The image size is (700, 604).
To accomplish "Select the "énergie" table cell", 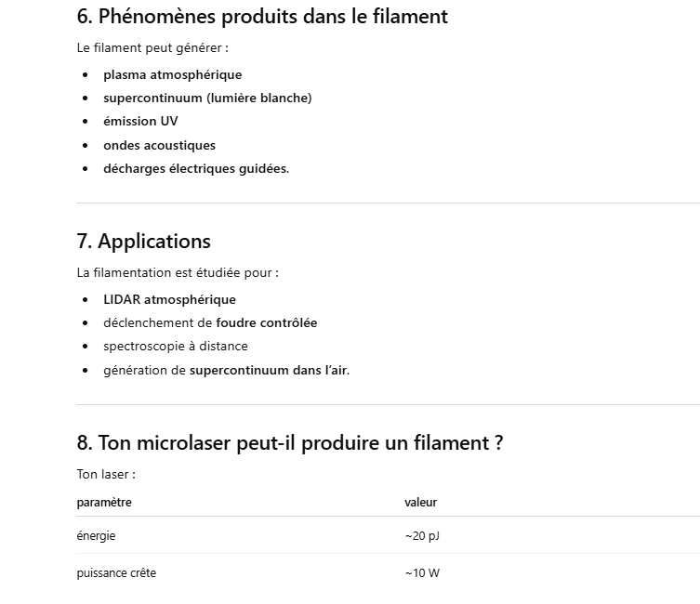I will click(97, 536).
